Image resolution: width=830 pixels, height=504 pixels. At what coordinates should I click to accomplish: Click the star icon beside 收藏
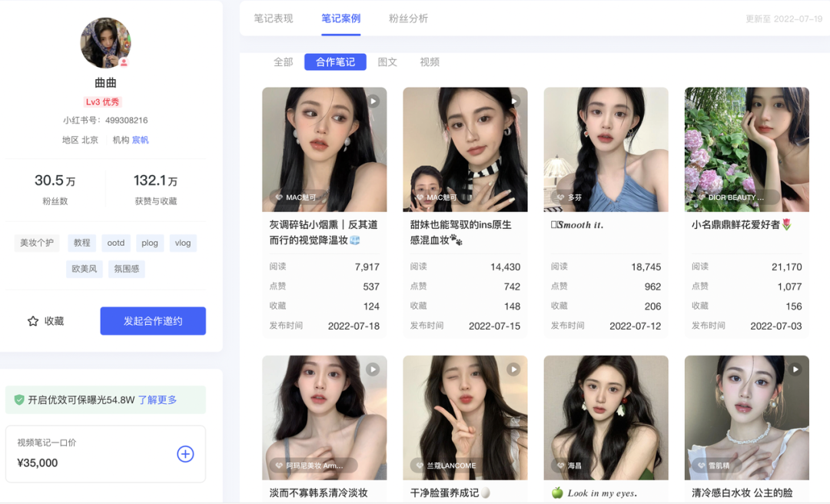click(33, 321)
